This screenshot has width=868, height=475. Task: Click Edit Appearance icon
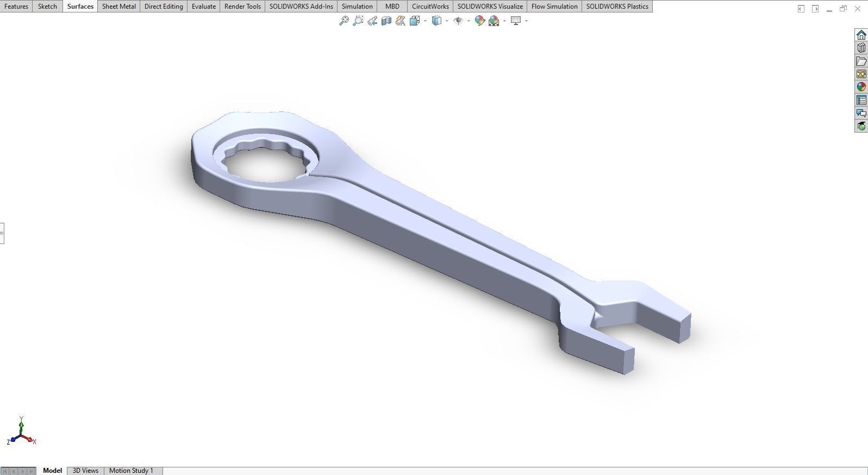(479, 21)
